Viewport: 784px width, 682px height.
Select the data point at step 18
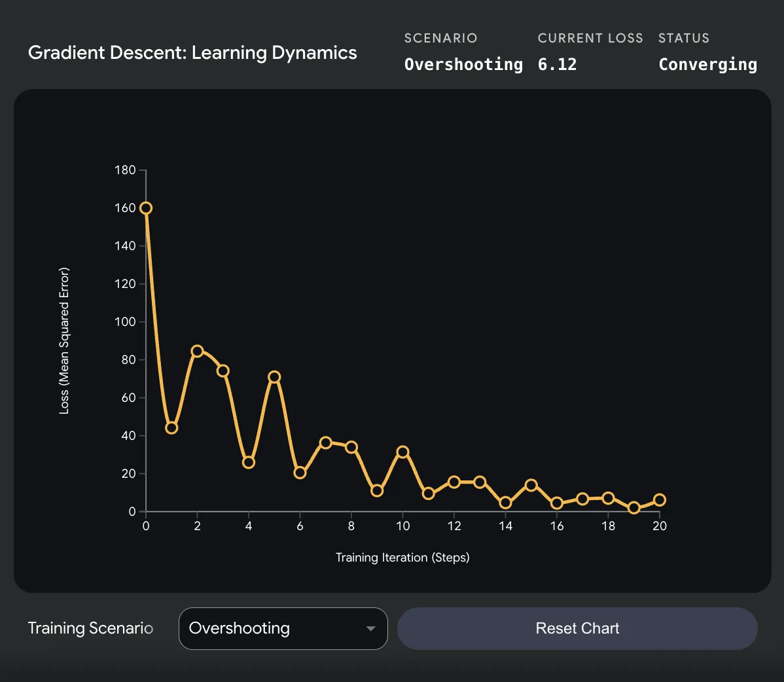pos(608,498)
